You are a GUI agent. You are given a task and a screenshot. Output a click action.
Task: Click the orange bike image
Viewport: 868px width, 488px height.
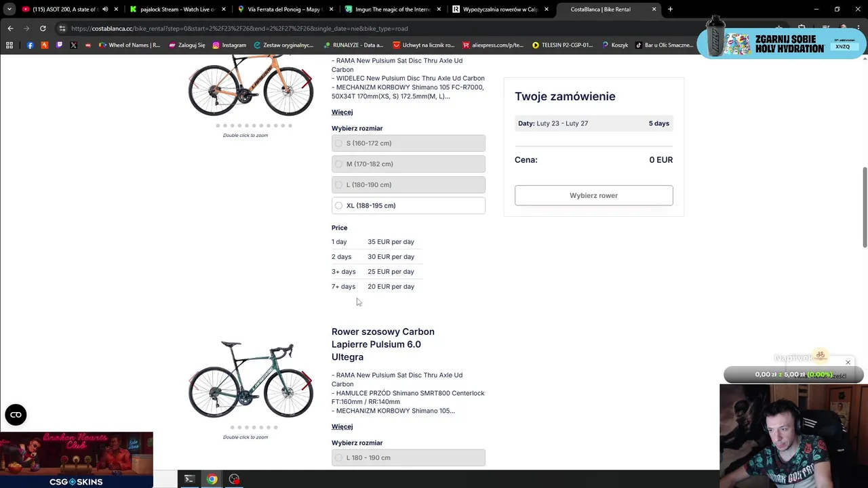[x=251, y=87]
